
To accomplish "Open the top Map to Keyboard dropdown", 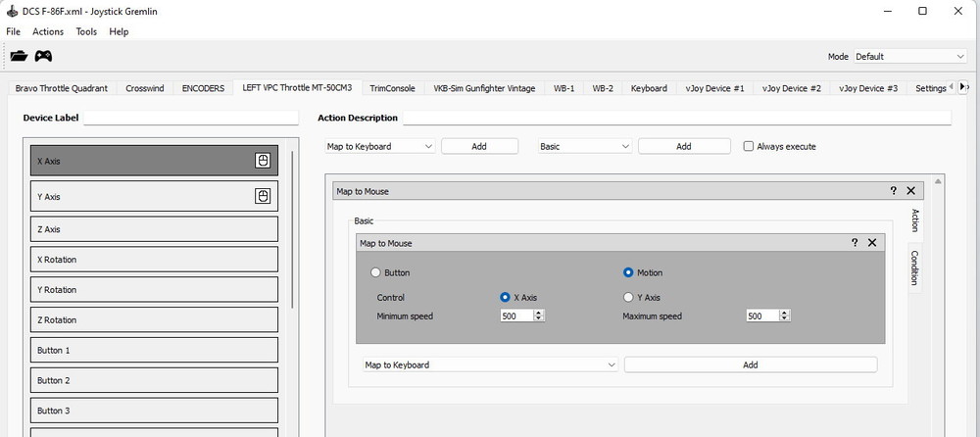I will pyautogui.click(x=380, y=146).
